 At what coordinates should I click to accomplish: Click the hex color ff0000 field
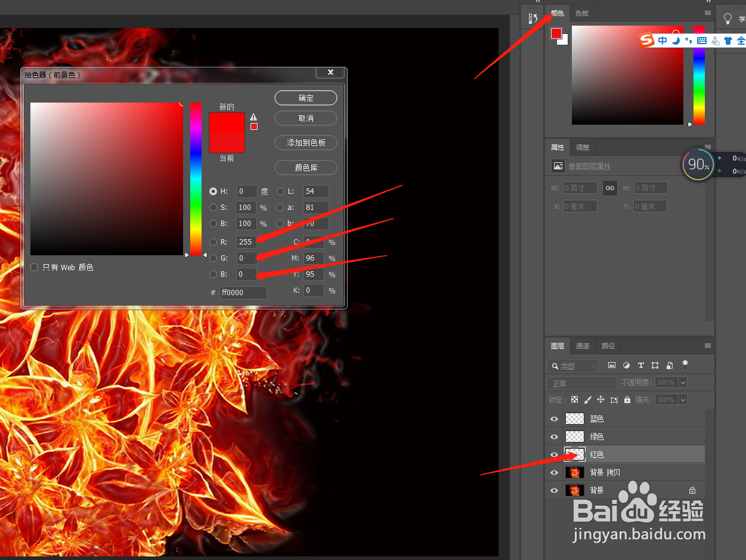coord(243,293)
